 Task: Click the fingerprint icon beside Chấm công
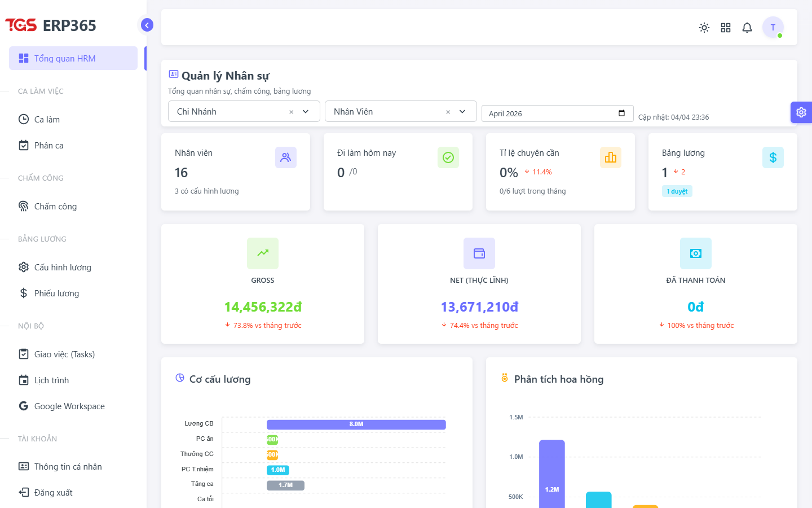click(x=24, y=206)
